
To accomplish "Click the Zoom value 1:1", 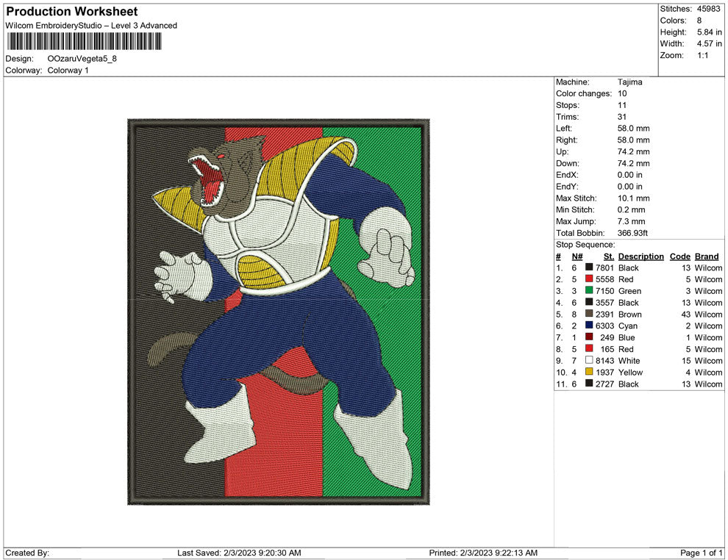I will (x=702, y=55).
